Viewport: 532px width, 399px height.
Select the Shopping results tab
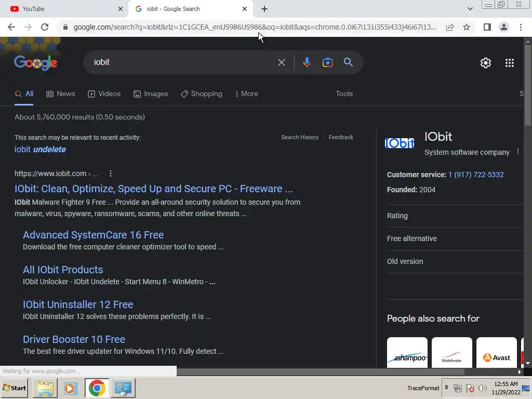point(202,94)
